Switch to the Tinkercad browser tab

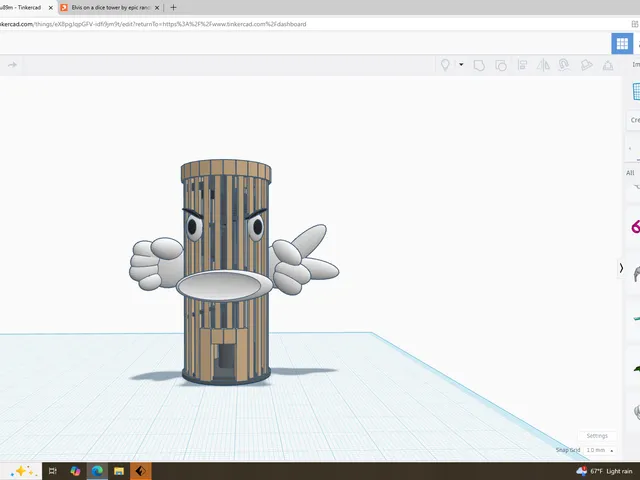coord(22,7)
